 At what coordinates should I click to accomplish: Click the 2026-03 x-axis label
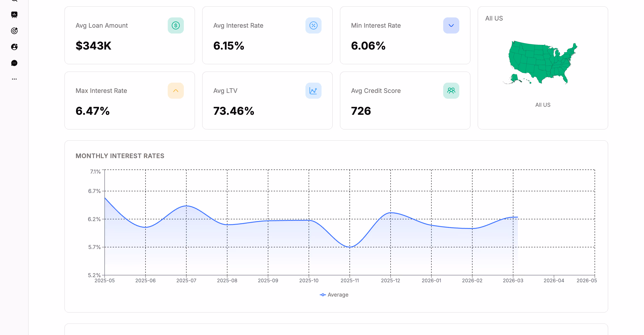513,281
